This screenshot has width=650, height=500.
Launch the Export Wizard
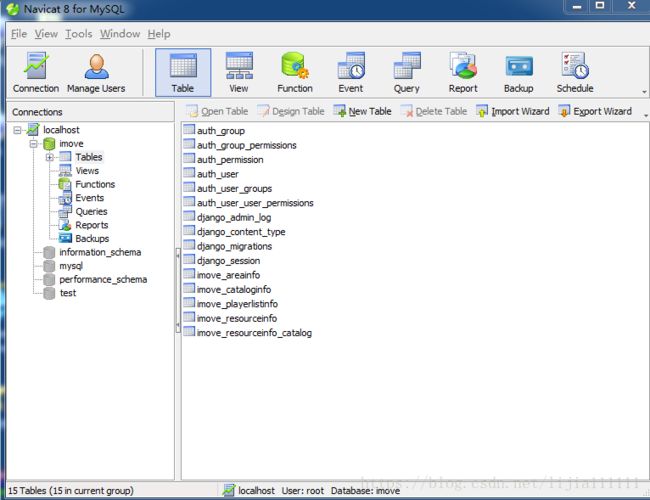point(595,111)
